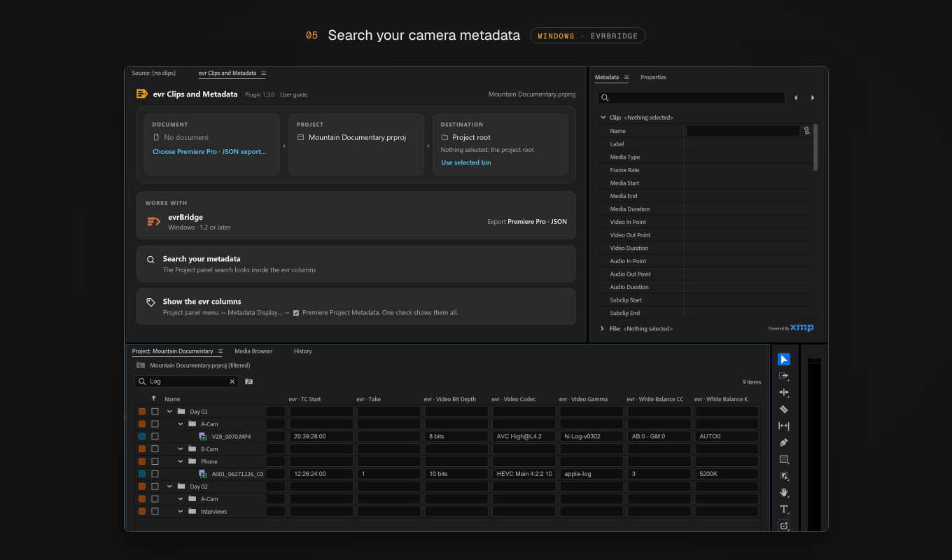Select the Ripple Edit tool

coord(784,393)
